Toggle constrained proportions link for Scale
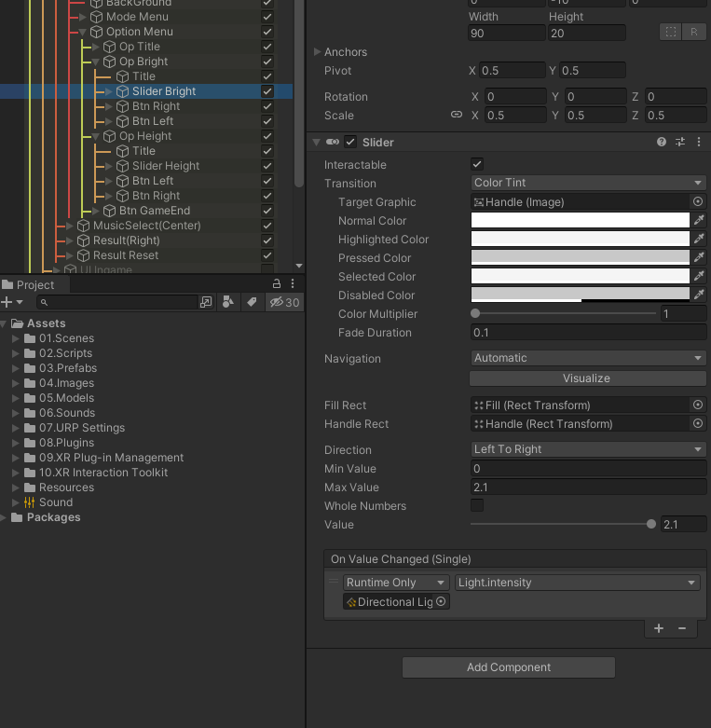Image resolution: width=711 pixels, height=728 pixels. [457, 115]
